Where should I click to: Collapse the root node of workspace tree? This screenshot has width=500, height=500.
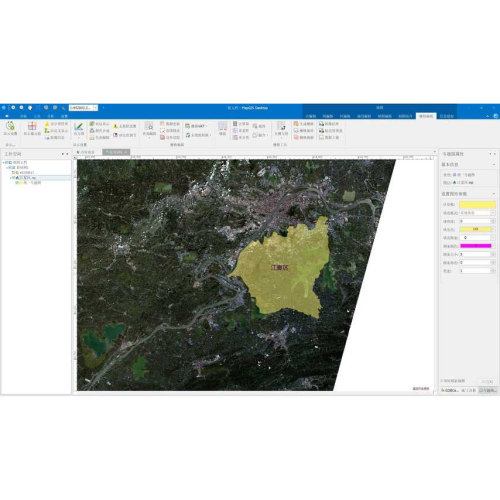(x=3, y=162)
